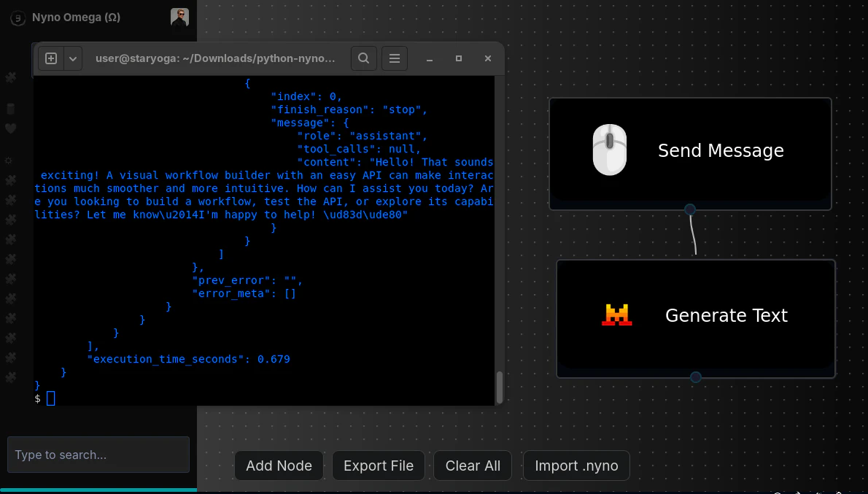Select the database cylinder icon in sidebar
868x494 pixels.
(x=10, y=109)
